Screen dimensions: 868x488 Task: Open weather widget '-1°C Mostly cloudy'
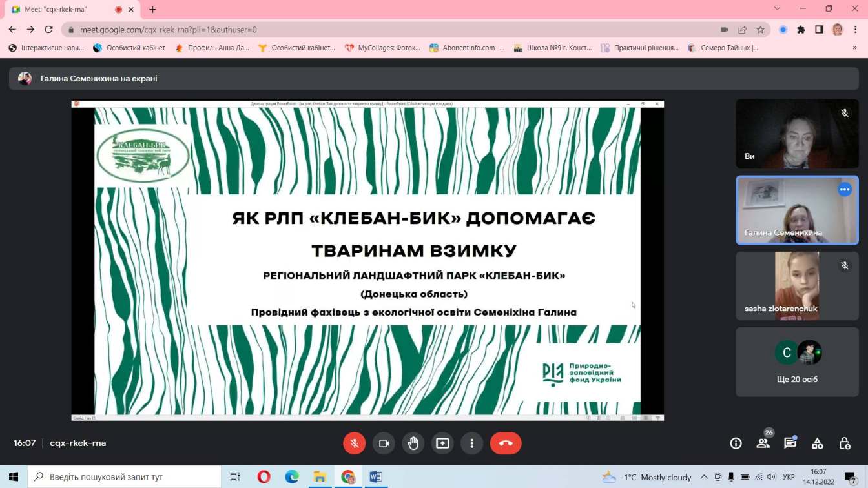pos(646,477)
